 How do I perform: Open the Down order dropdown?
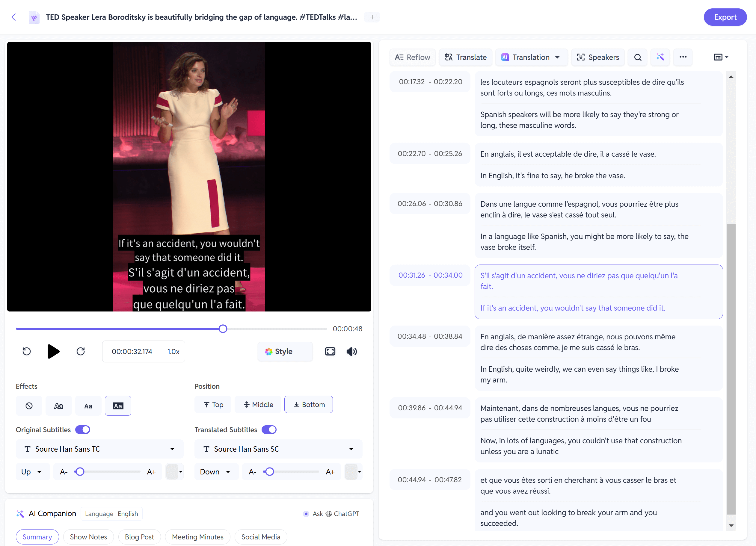[215, 472]
